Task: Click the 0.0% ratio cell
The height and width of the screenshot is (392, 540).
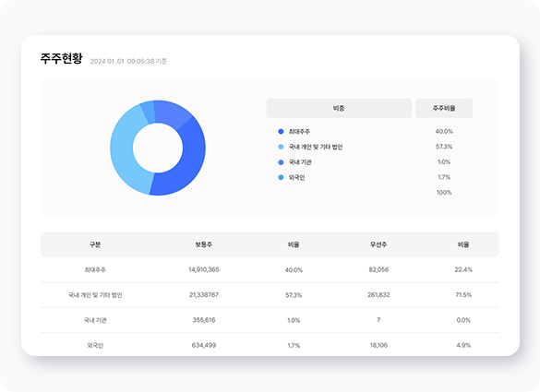Action: coord(463,320)
